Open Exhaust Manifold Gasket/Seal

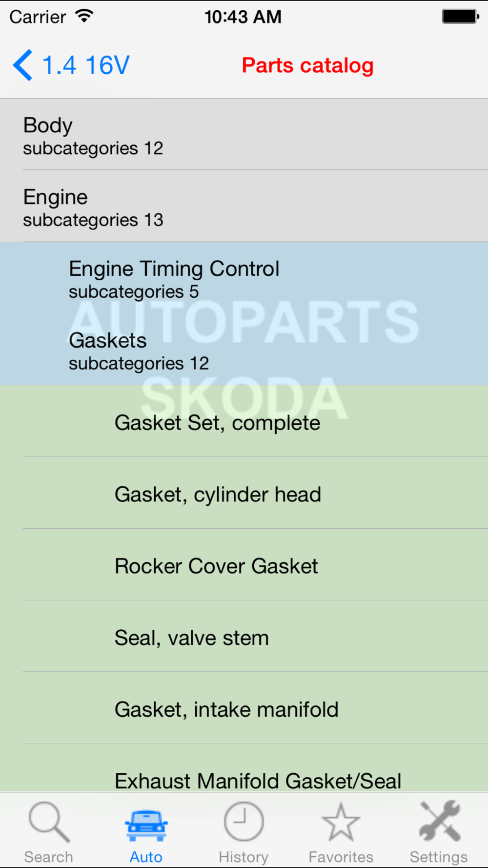pyautogui.click(x=244, y=768)
